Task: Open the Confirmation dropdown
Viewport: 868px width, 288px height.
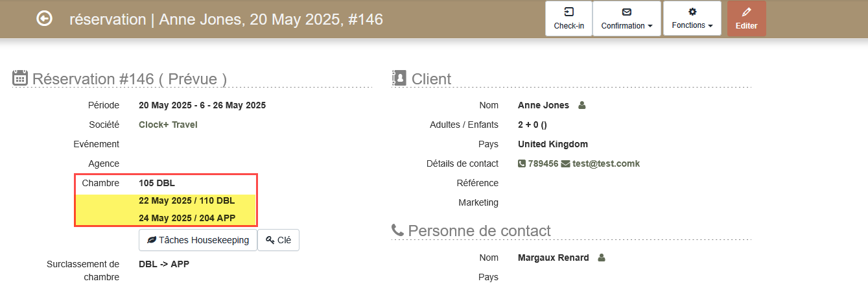Action: point(627,19)
